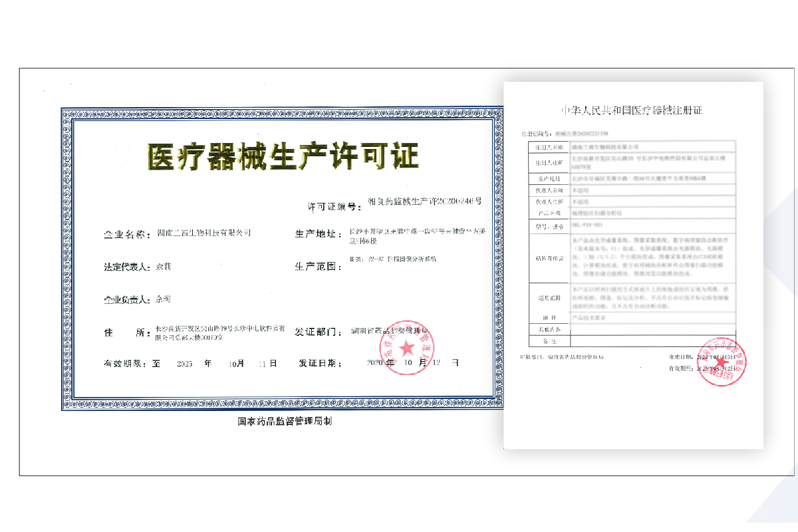Image resolution: width=798 pixels, height=532 pixels.
Task: Click the heading 中华人民共和国医疗器械注册证
Action: click(x=631, y=110)
